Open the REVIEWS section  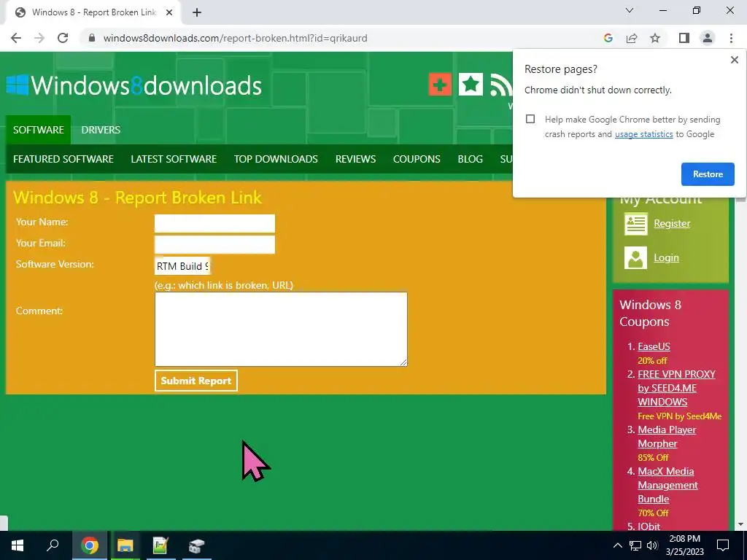click(x=355, y=159)
